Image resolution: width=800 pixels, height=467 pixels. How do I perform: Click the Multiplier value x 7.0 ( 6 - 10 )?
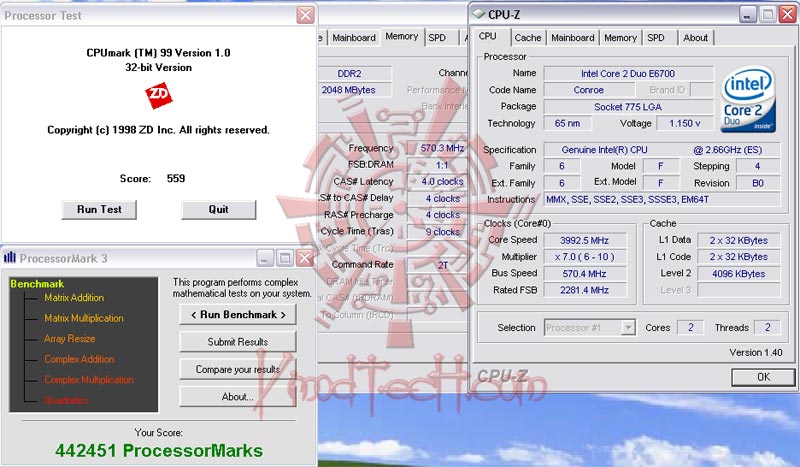coord(585,257)
